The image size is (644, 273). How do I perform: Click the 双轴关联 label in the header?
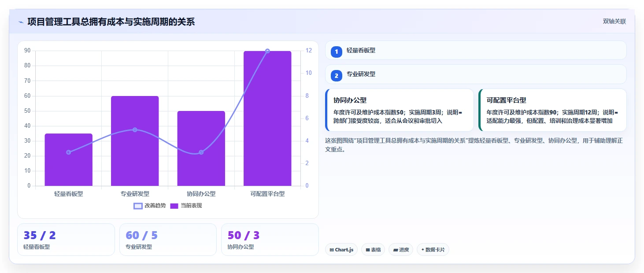pos(614,21)
